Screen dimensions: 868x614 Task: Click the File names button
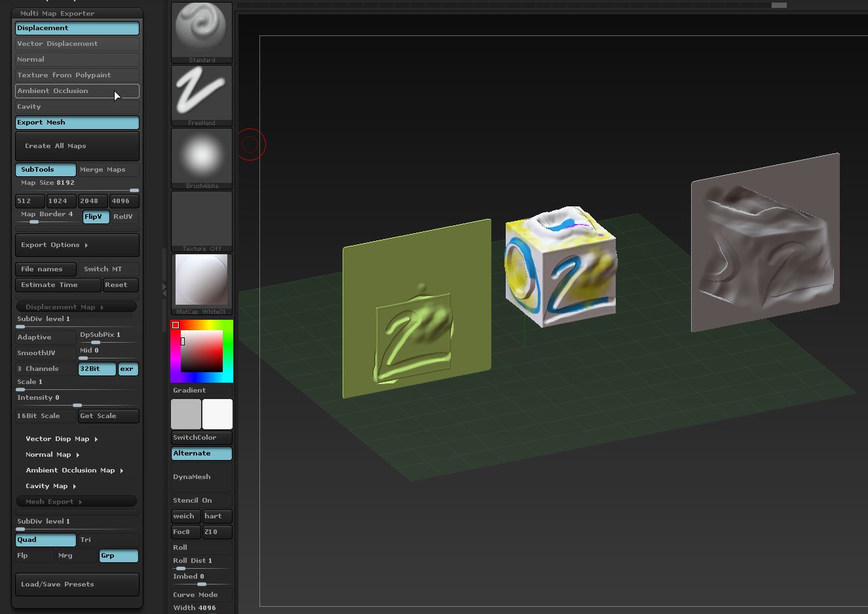pyautogui.click(x=46, y=269)
